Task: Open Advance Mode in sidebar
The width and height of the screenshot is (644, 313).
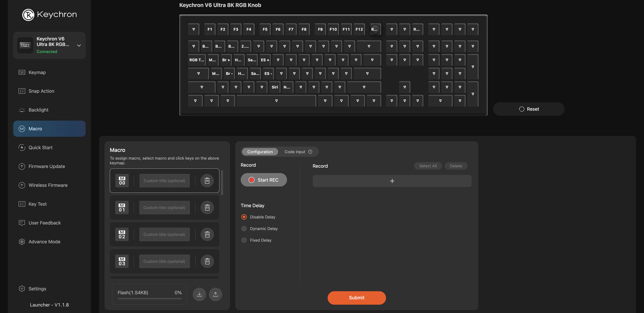Action: coord(44,242)
